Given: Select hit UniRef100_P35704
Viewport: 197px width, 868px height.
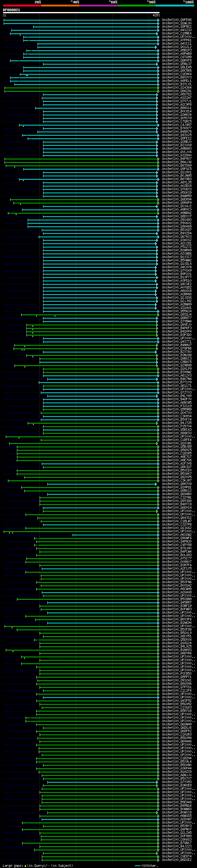Looking at the screenshot, I should (x=176, y=426).
